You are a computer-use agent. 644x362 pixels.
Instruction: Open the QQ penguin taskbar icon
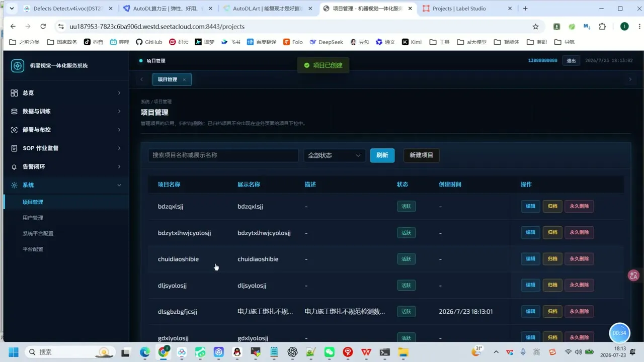237,352
